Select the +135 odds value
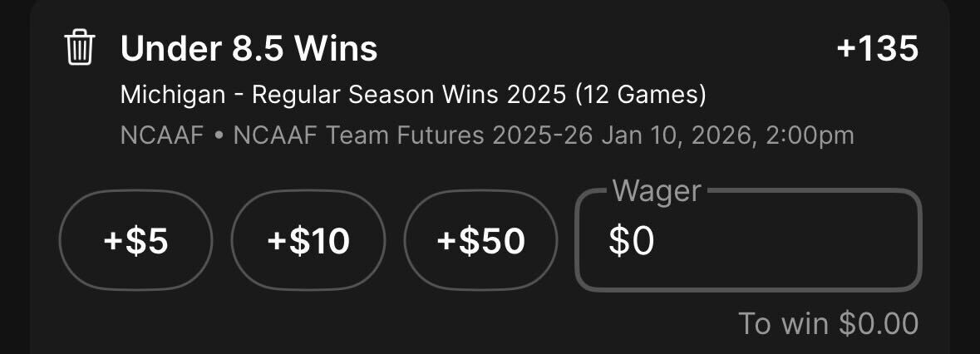 coord(878,48)
